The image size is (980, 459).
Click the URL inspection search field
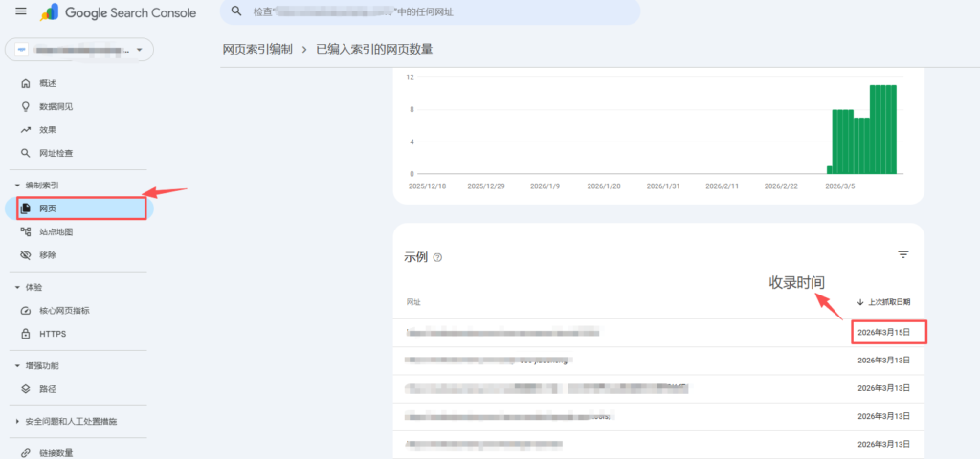pos(431,11)
